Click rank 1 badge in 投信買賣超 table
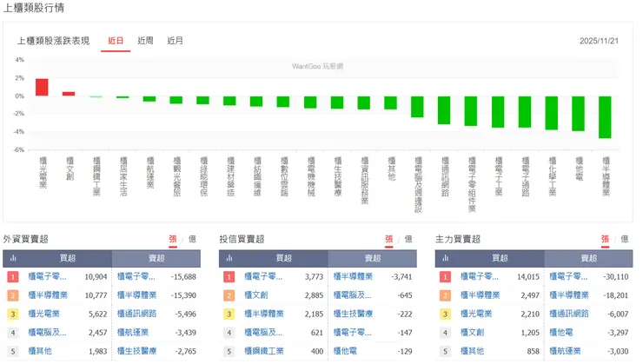Image resolution: width=643 pixels, height=364 pixels. click(x=229, y=276)
